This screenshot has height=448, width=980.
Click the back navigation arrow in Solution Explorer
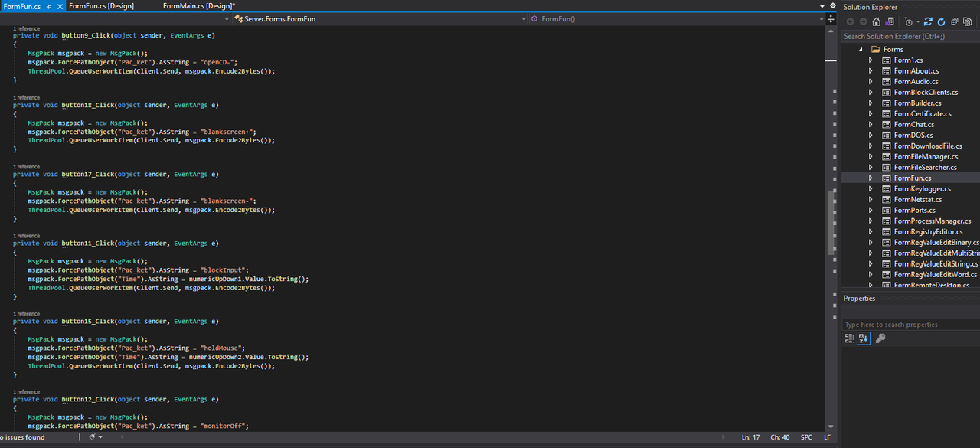(850, 21)
